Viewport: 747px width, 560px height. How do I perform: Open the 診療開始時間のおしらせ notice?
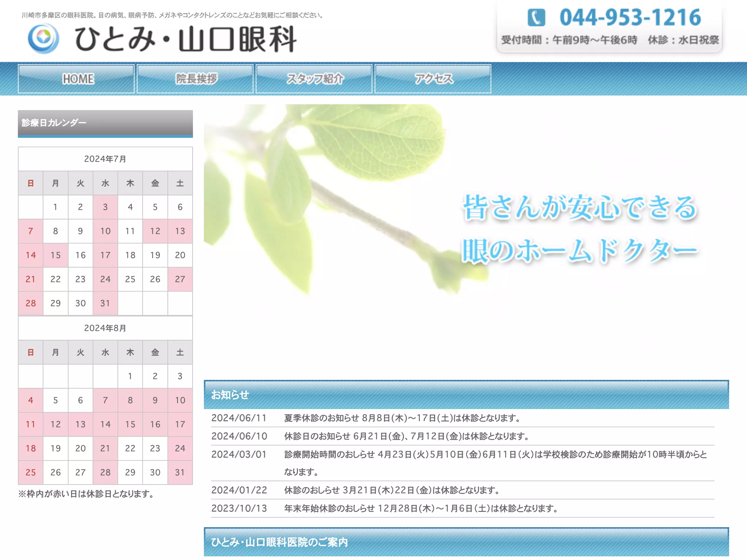click(496, 463)
